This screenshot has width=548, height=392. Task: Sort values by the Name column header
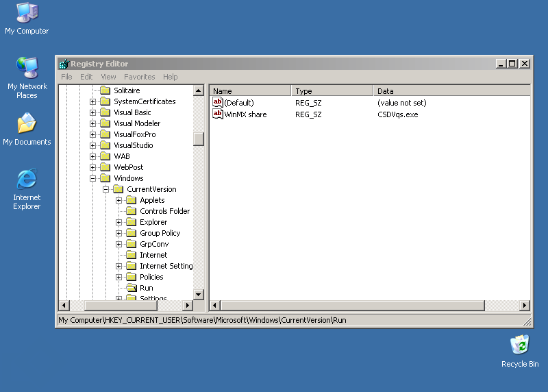[x=250, y=91]
